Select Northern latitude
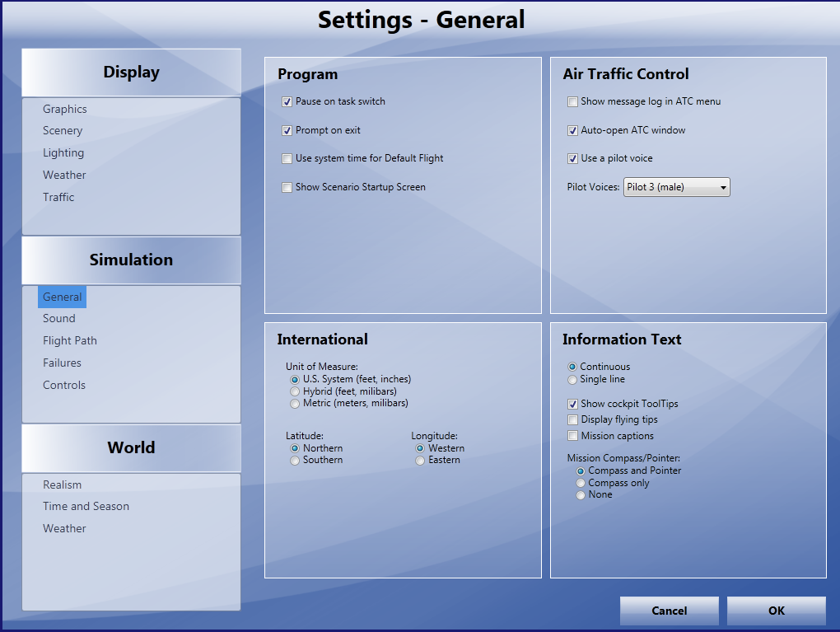The image size is (840, 632). point(295,448)
